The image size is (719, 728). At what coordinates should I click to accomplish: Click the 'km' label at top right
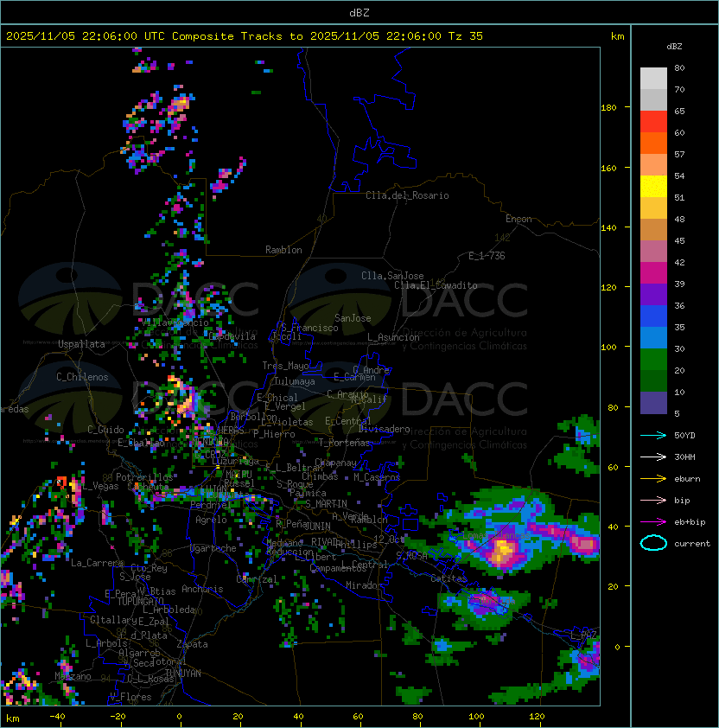click(617, 36)
